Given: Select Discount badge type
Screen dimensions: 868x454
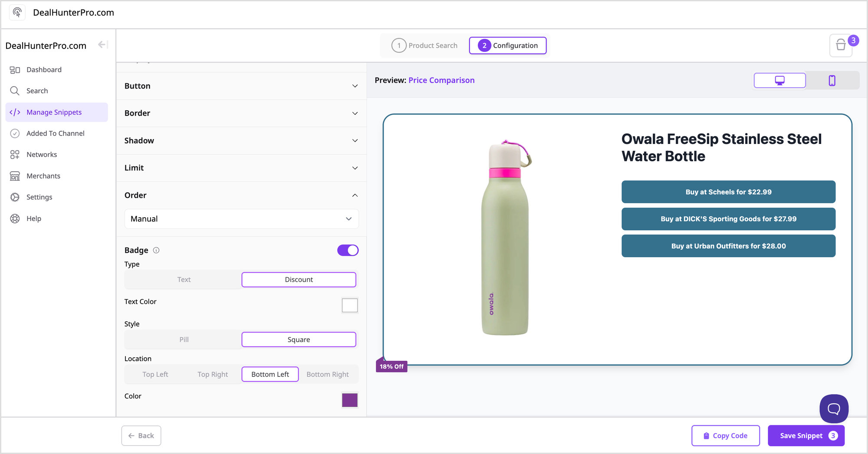Looking at the screenshot, I should [299, 280].
